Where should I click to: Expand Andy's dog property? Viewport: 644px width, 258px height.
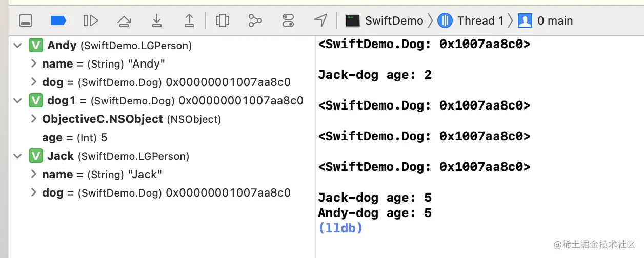tap(33, 82)
